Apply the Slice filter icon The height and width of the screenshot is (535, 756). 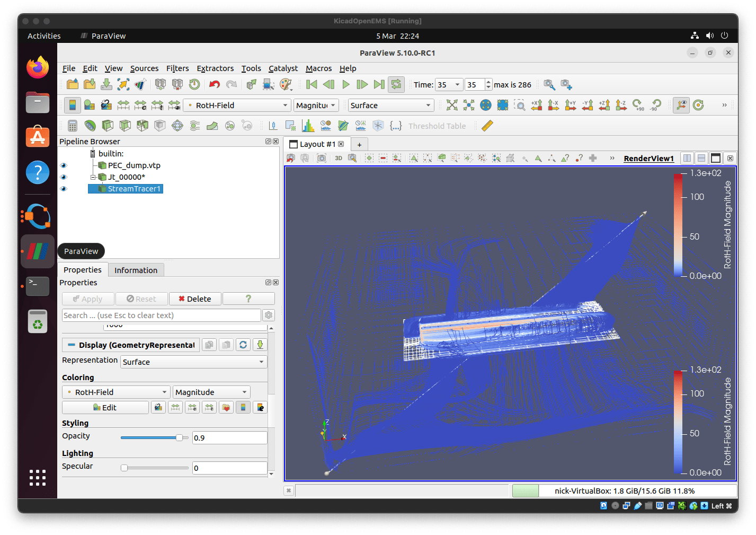click(x=125, y=126)
